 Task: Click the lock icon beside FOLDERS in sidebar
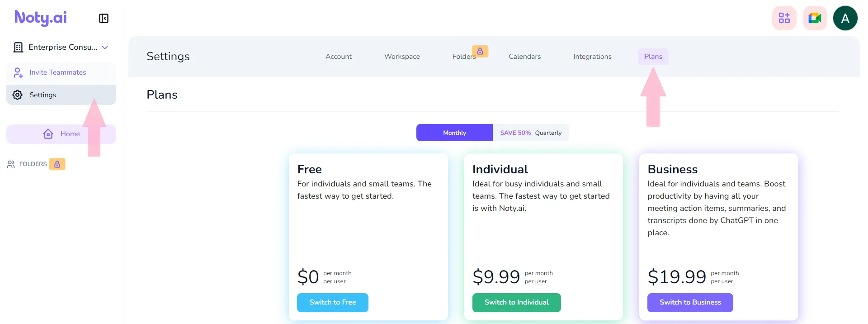pos(57,164)
